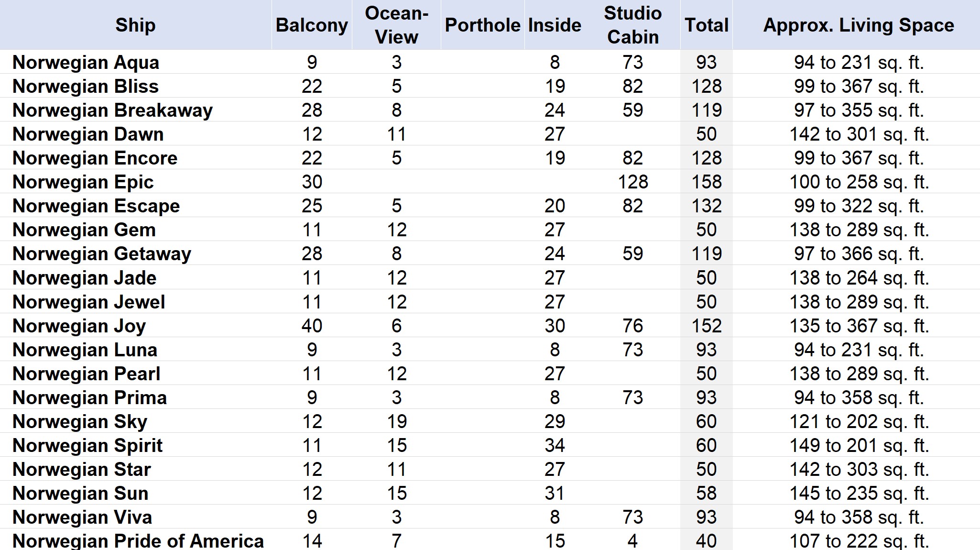Click Norwegian Pride of America ship name
Image resolution: width=980 pixels, height=550 pixels.
coord(138,541)
